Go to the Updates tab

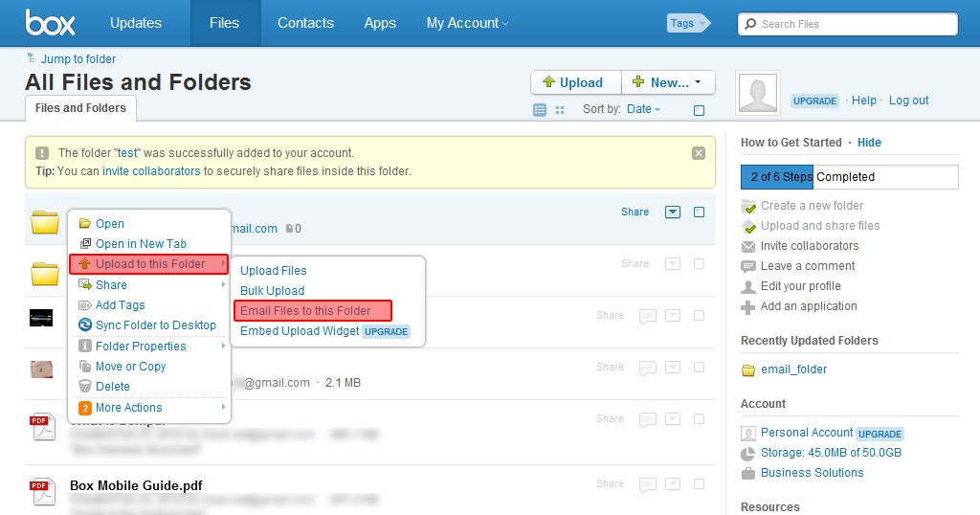136,23
